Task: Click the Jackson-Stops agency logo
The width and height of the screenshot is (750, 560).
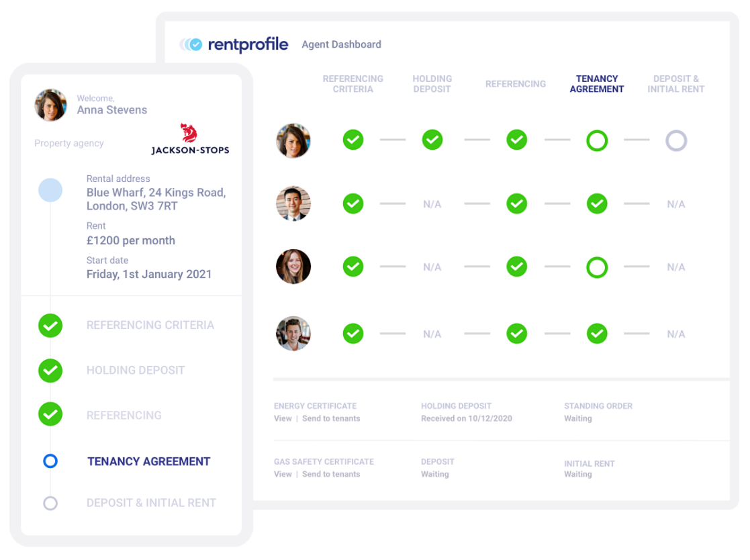Action: [190, 137]
